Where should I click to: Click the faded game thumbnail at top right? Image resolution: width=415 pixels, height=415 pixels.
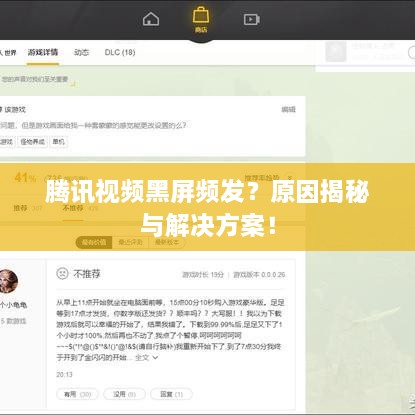coord(336,51)
